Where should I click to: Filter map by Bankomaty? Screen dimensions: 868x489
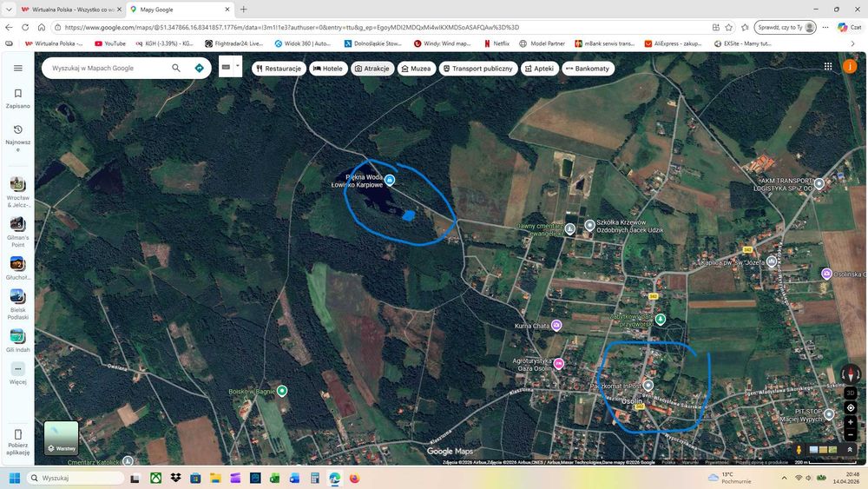click(x=588, y=69)
